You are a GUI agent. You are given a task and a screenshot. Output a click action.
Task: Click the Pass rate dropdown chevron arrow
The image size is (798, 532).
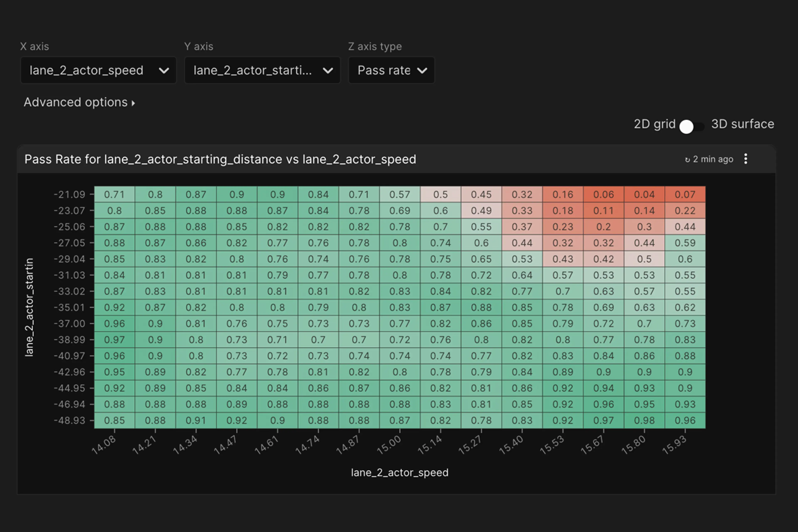point(422,71)
